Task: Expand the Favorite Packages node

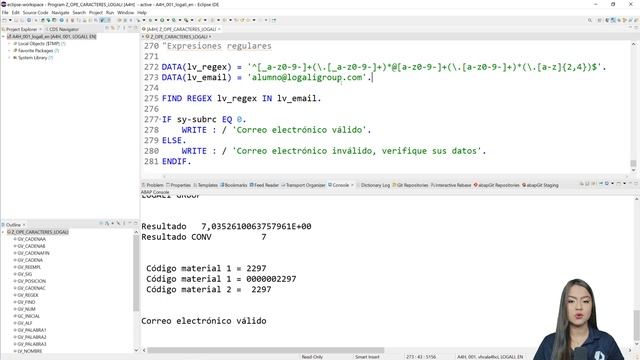Action: coord(9,51)
